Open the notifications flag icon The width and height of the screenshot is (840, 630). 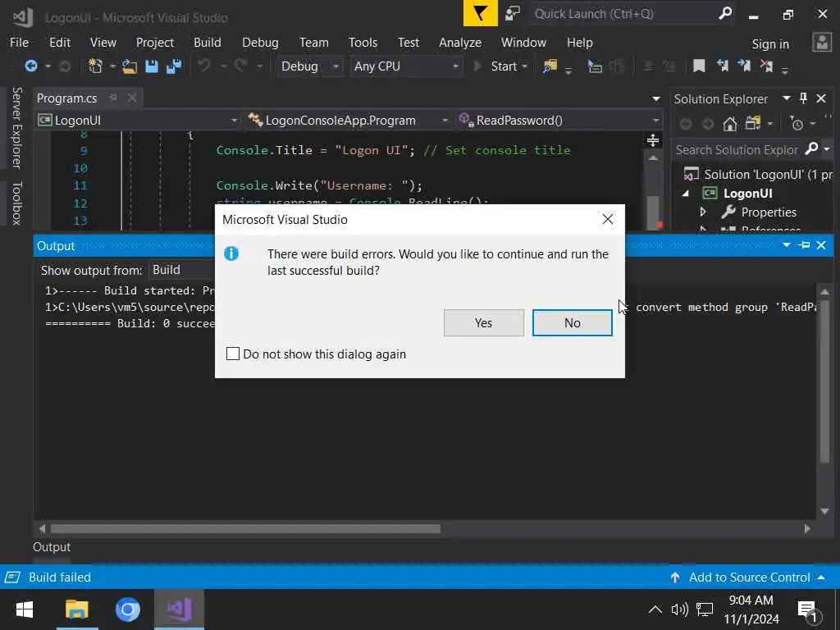coord(480,13)
